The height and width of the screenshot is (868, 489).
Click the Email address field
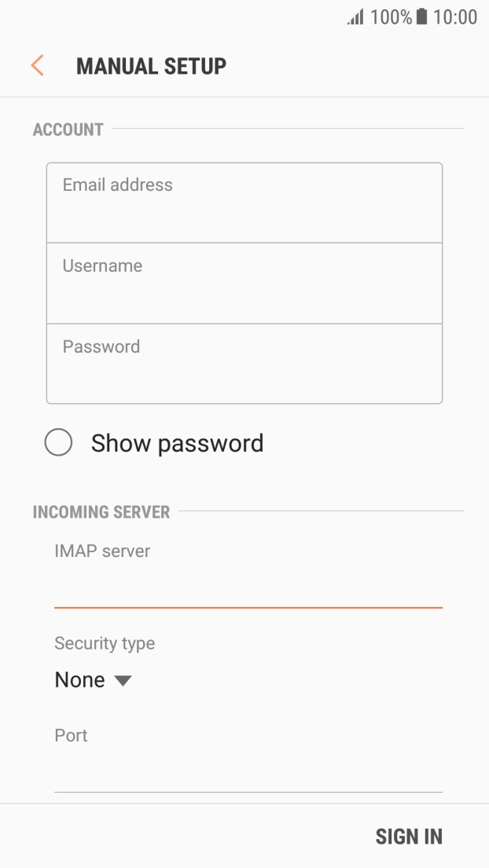point(244,202)
